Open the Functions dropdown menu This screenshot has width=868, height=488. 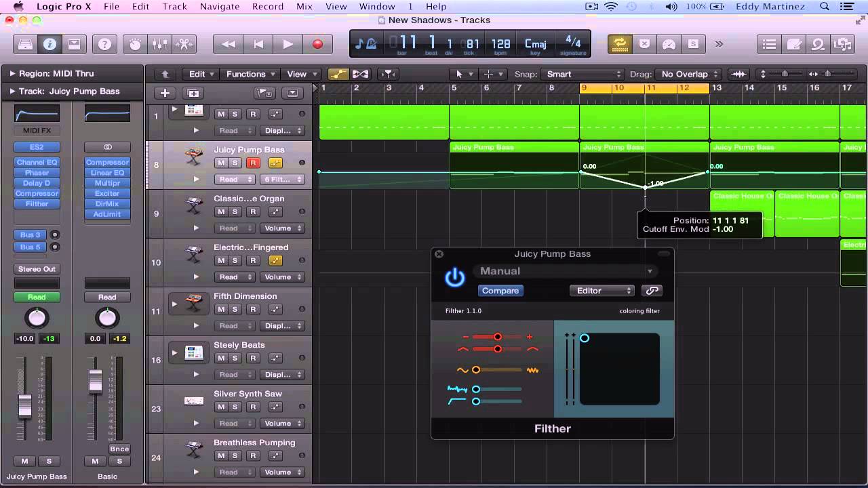click(x=251, y=74)
